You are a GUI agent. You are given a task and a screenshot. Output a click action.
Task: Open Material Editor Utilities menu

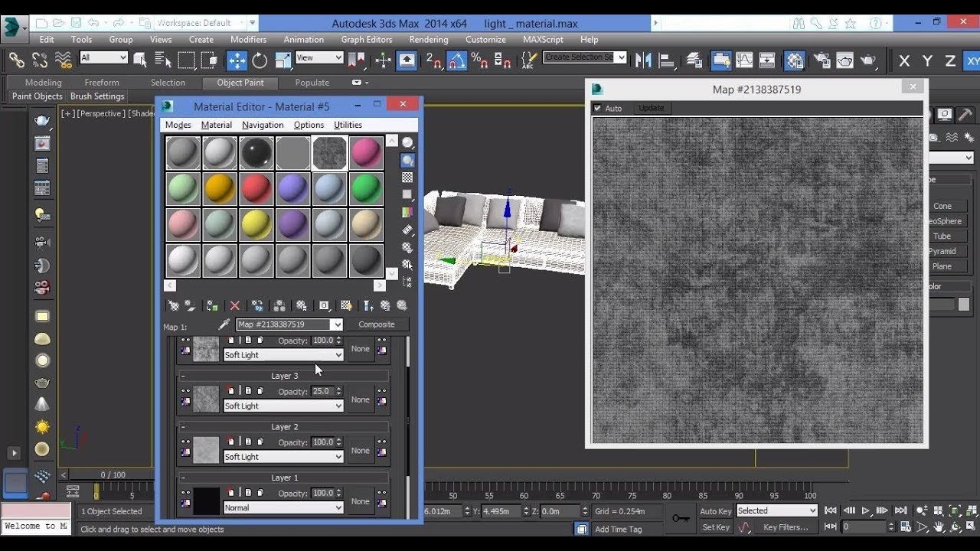pos(348,125)
